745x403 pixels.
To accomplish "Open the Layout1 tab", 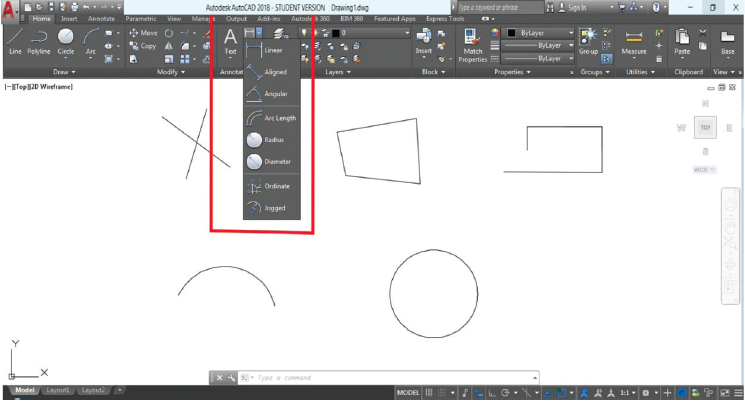I will (x=59, y=390).
